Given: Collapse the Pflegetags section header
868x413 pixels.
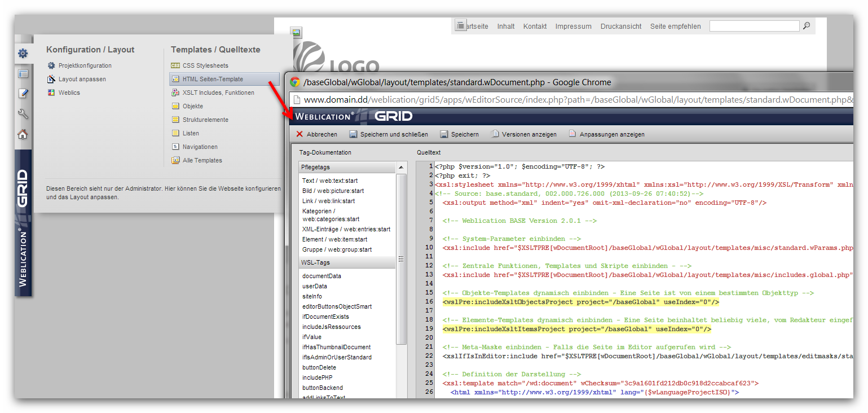Looking at the screenshot, I should pyautogui.click(x=347, y=168).
